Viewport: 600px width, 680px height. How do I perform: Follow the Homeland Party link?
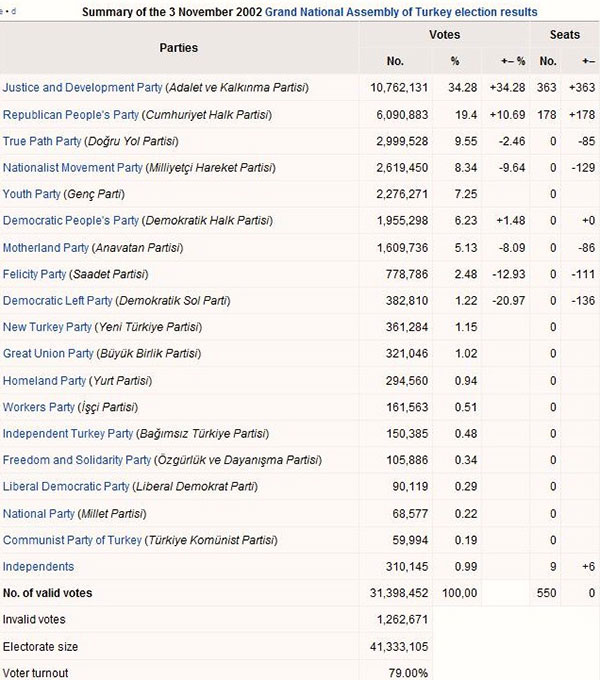point(44,381)
